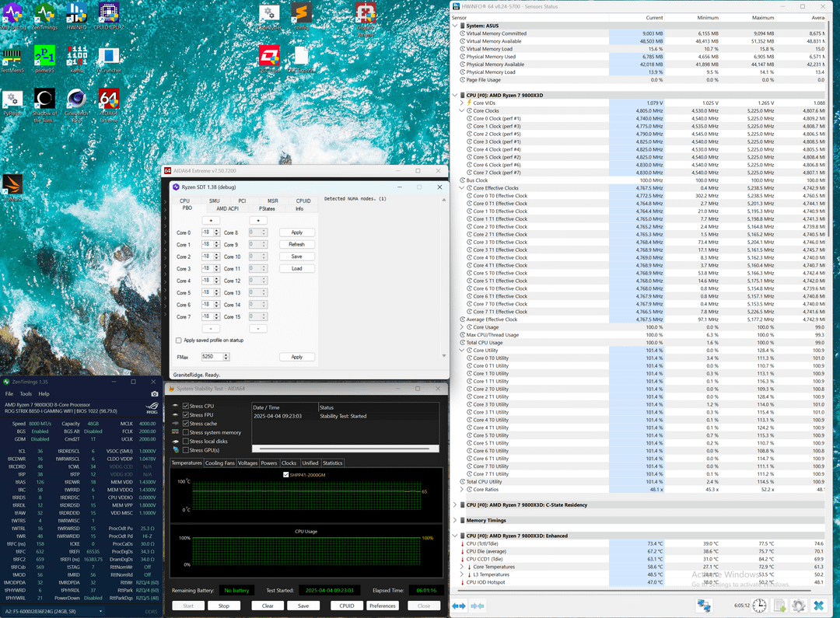
Task: Toggle the Stress FPU checkbox
Action: (x=185, y=414)
